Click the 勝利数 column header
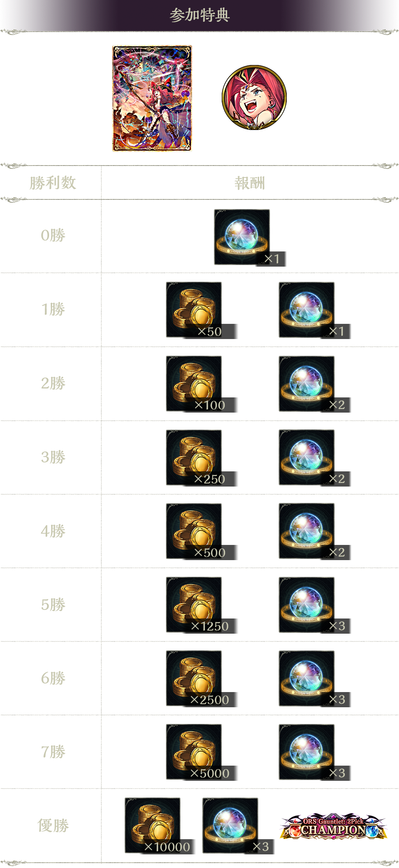Image resolution: width=399 pixels, height=868 pixels. coord(53,183)
